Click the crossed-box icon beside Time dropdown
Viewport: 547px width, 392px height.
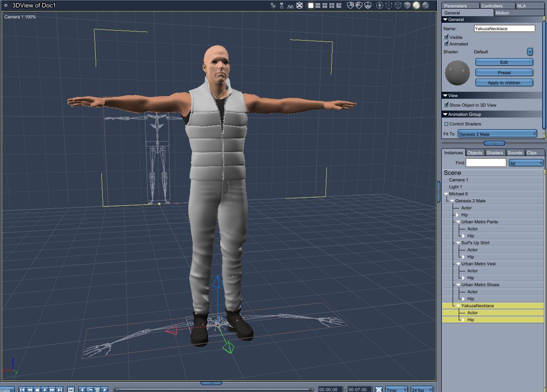[x=379, y=389]
